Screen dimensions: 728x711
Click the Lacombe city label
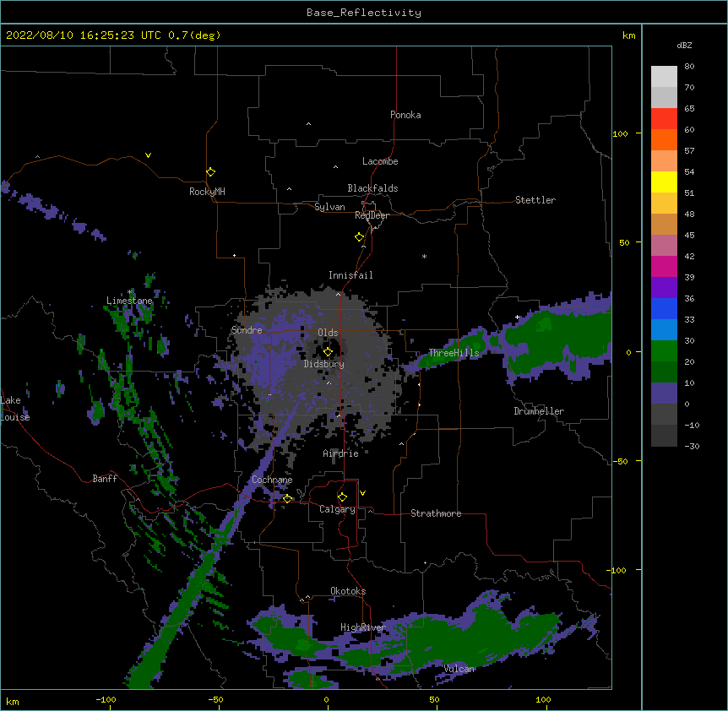tap(380, 161)
